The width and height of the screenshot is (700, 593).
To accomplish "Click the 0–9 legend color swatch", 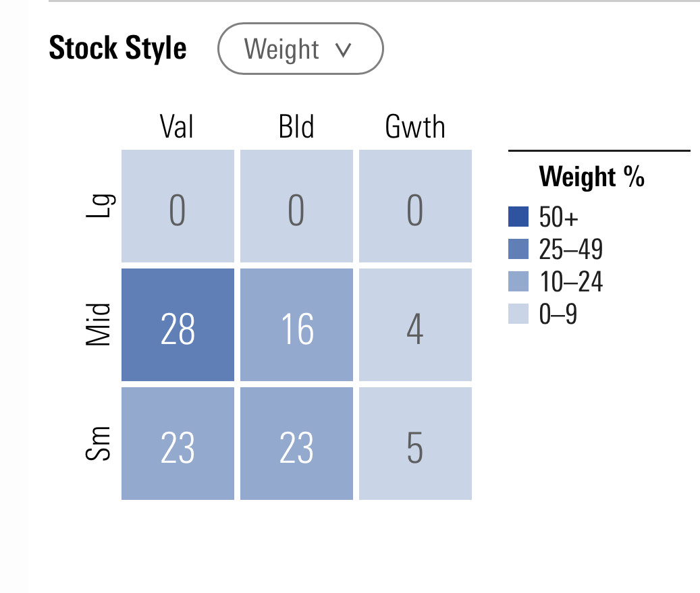I will tap(518, 314).
